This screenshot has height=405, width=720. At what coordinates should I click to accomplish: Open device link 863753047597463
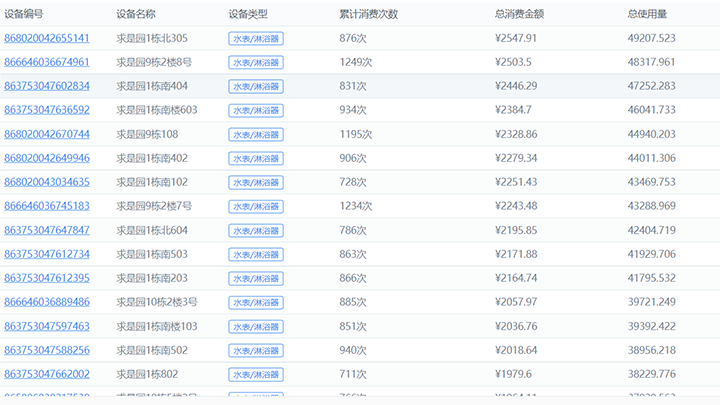(x=47, y=326)
